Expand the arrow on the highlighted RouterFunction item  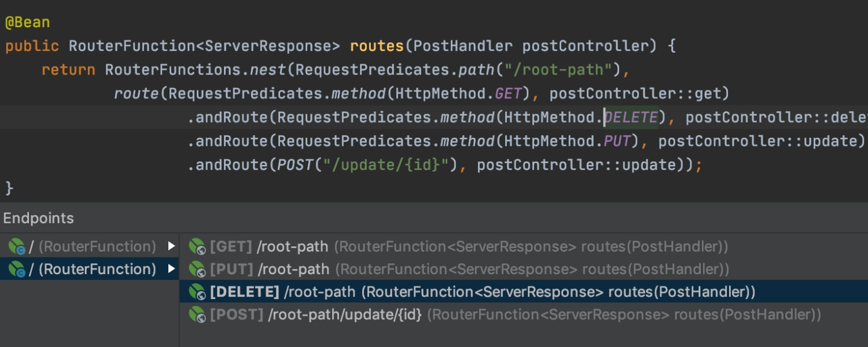pyautogui.click(x=171, y=269)
